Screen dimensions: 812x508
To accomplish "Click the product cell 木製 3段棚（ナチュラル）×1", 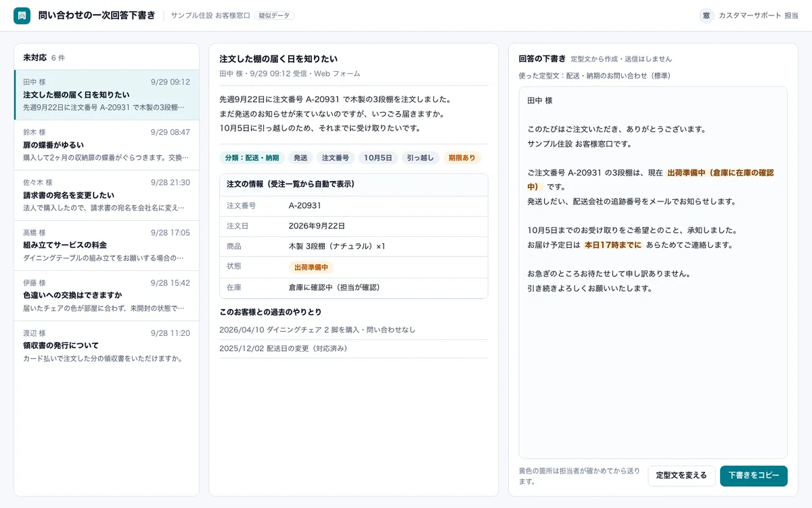I will 337,247.
